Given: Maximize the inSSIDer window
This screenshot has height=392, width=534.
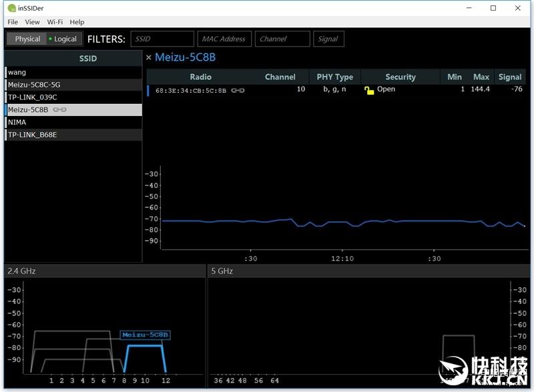Looking at the screenshot, I should tap(493, 8).
